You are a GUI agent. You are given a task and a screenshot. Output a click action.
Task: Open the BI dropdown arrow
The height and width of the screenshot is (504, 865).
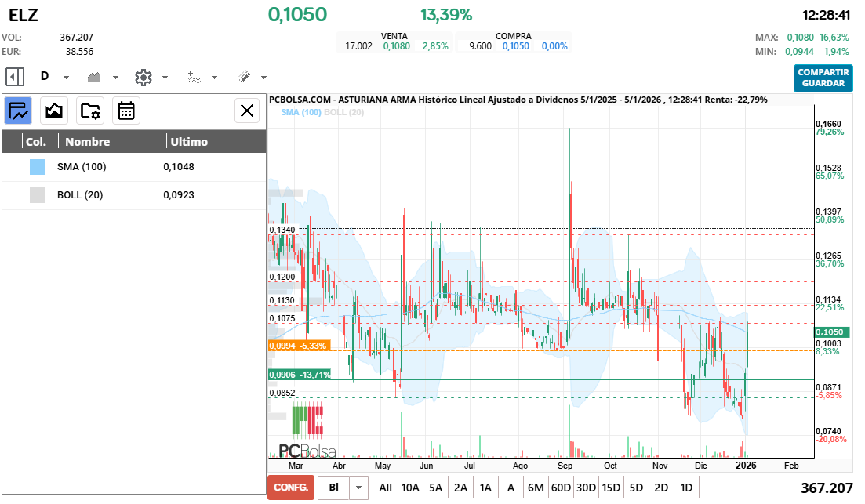(x=358, y=488)
